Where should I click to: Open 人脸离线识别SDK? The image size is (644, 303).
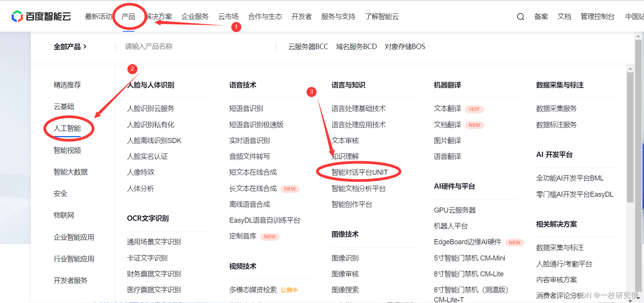pos(154,141)
